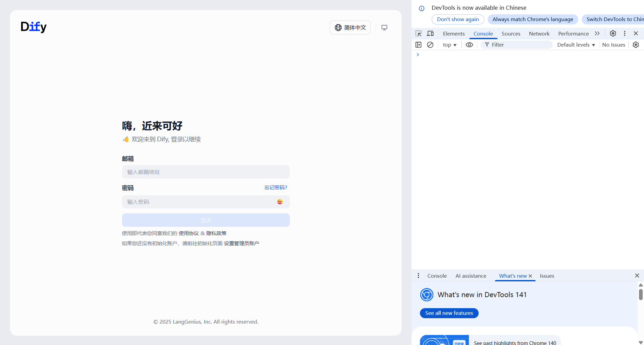Screen dimensions: 644x345
Task: Open console settings gear icon
Action: 636,45
